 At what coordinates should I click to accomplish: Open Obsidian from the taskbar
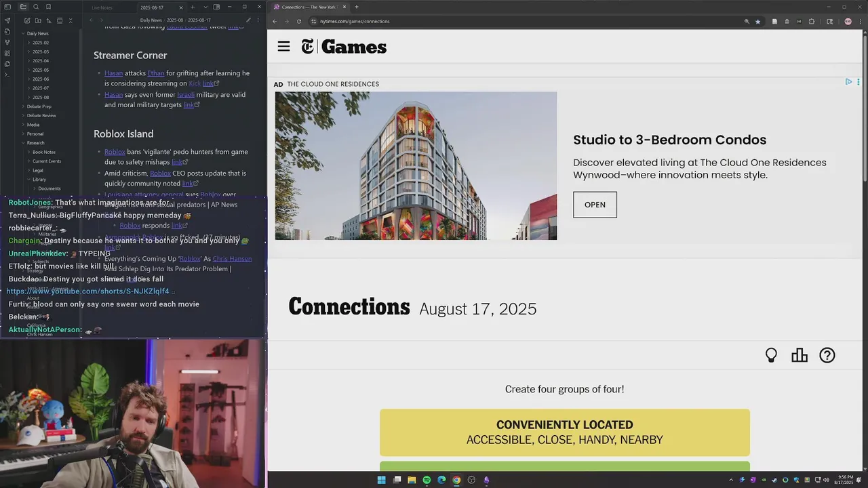tap(486, 480)
